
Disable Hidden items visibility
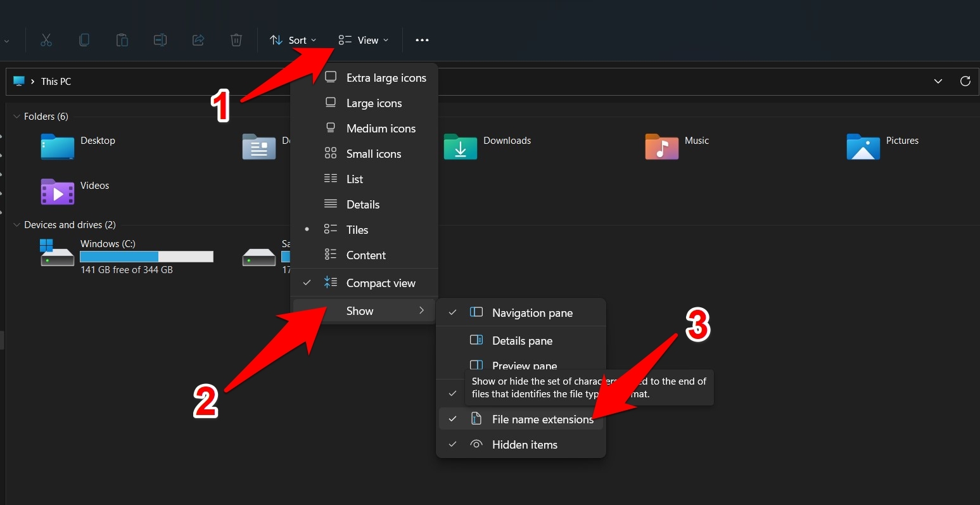click(525, 444)
